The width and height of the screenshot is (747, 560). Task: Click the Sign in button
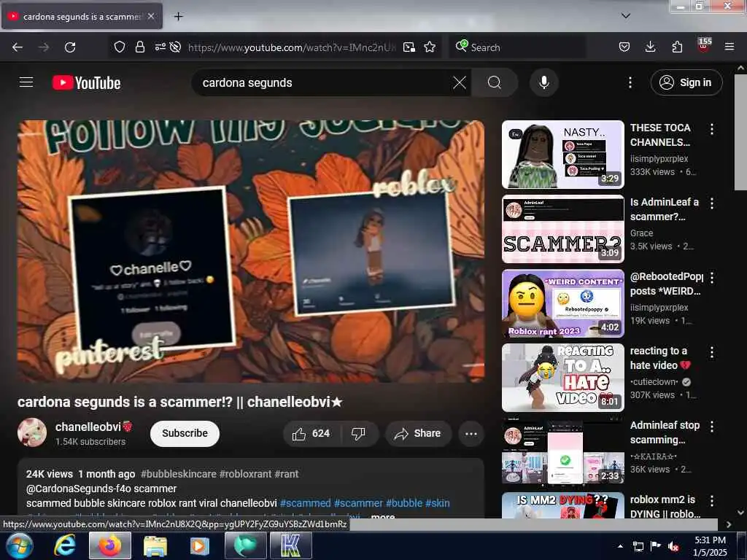click(x=686, y=83)
